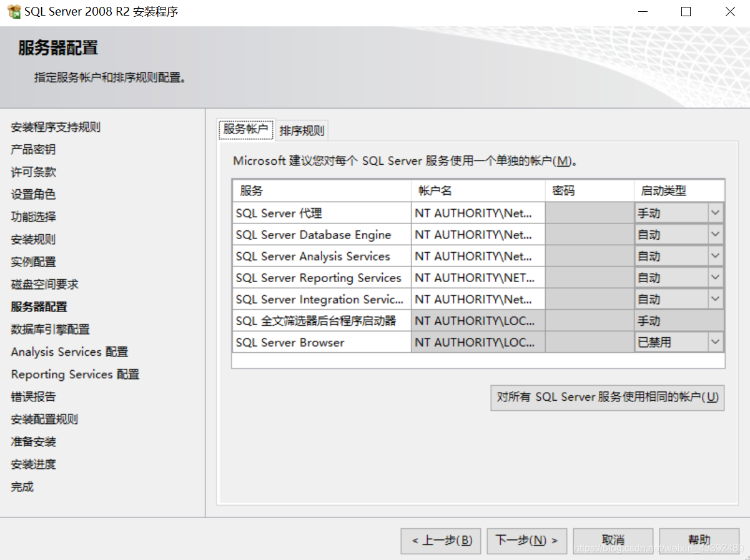Click Analysis Services 配置 step in sidebar
750x560 pixels.
(x=69, y=352)
